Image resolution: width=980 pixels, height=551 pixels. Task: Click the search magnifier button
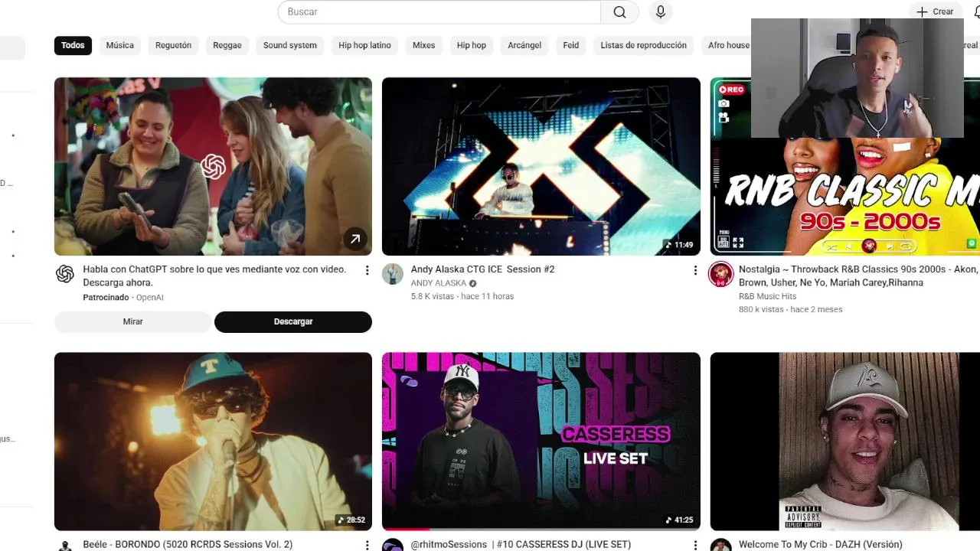620,11
